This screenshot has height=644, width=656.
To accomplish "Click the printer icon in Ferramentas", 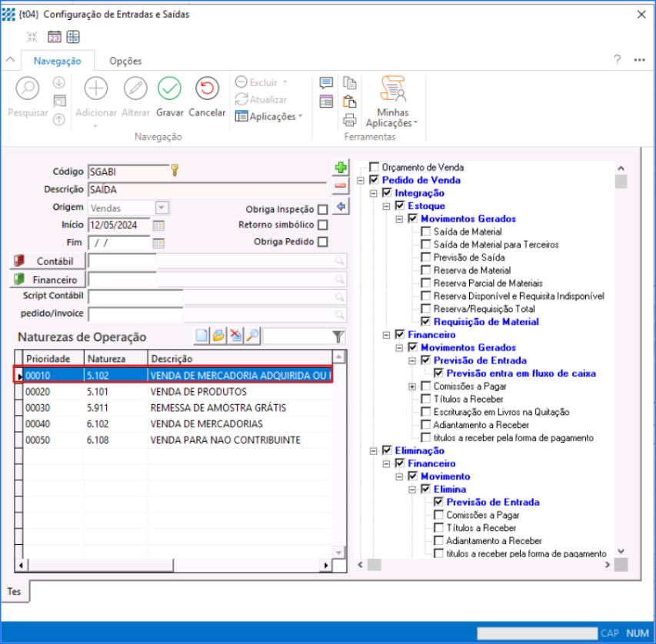I will [349, 119].
